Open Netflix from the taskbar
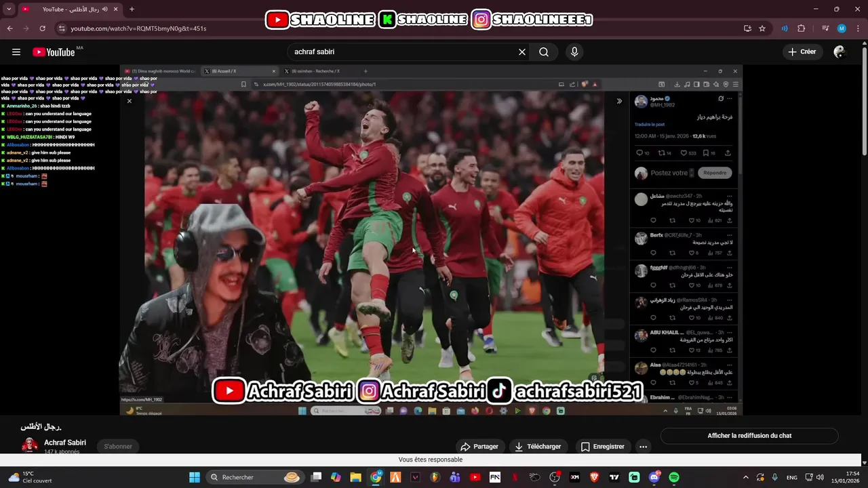 point(515,477)
